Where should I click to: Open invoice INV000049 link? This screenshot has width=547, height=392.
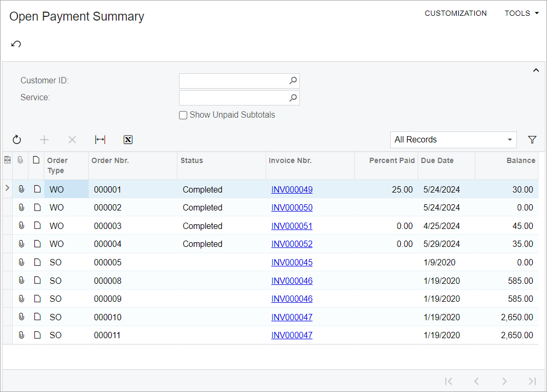(x=291, y=189)
